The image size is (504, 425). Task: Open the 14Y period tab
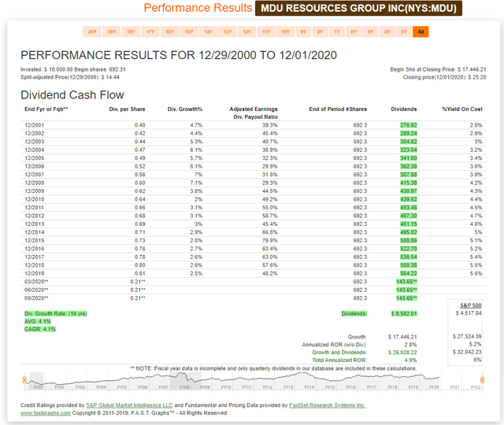(208, 31)
